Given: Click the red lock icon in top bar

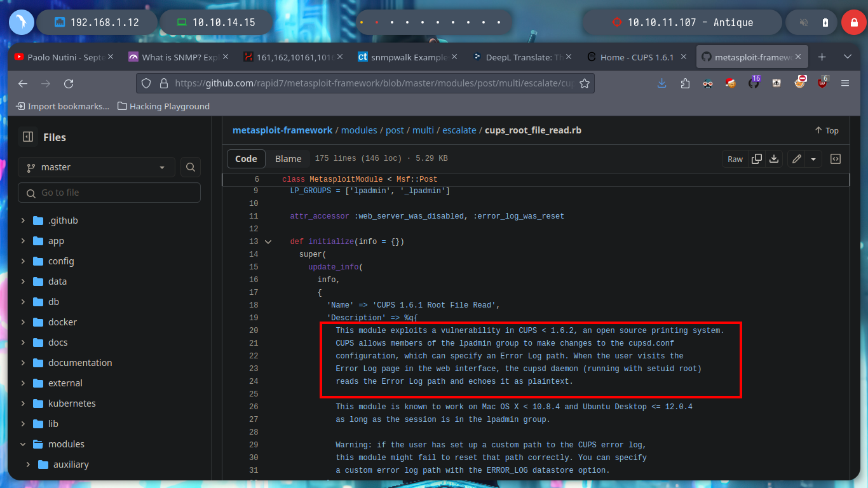Looking at the screenshot, I should click(x=853, y=22).
